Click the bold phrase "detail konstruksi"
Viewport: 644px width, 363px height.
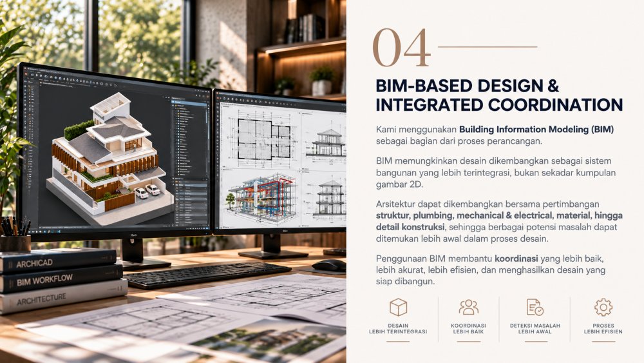(410, 227)
